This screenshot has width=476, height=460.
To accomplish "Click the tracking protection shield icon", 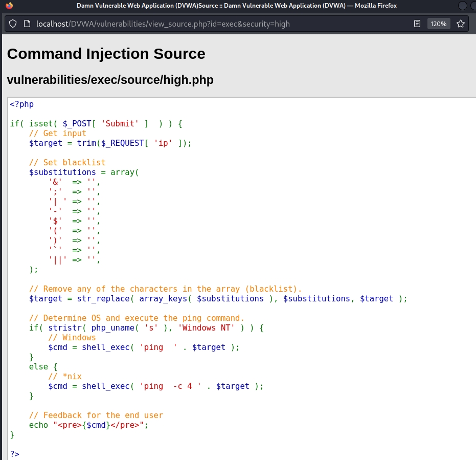I will 13,24.
